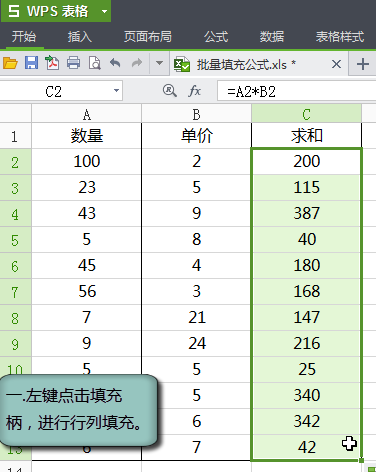The image size is (376, 472).
Task: Switch to the 插入 ribbon tab
Action: (x=80, y=36)
